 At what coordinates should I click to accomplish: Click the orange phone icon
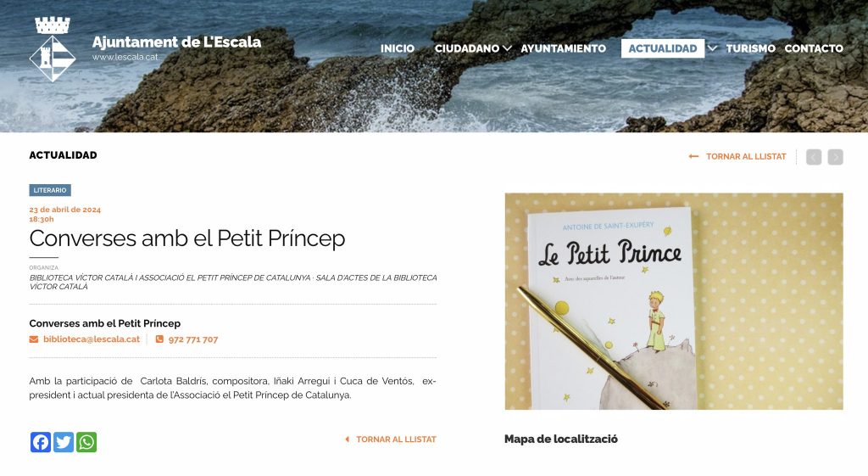click(x=159, y=339)
